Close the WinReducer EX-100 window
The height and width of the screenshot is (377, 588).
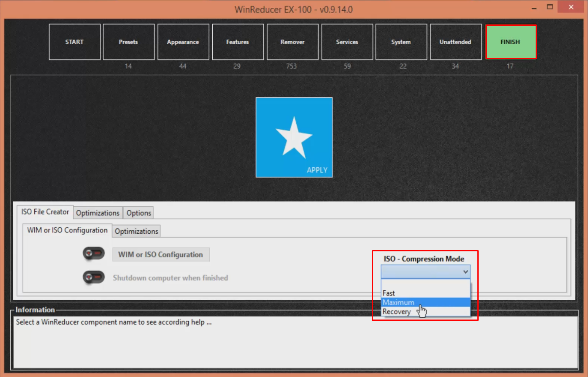(571, 7)
